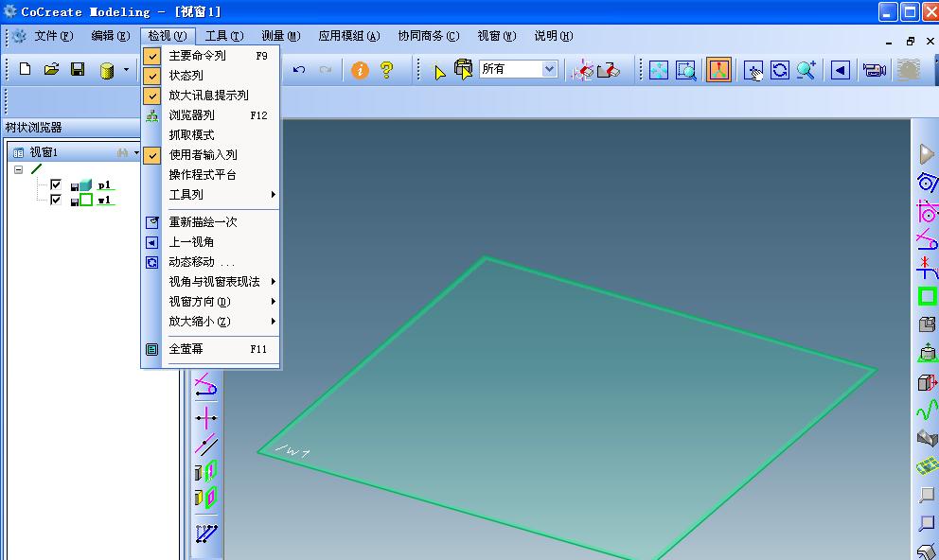The width and height of the screenshot is (939, 560).
Task: Uncheck the w1 workplane checkbox
Action: (56, 200)
